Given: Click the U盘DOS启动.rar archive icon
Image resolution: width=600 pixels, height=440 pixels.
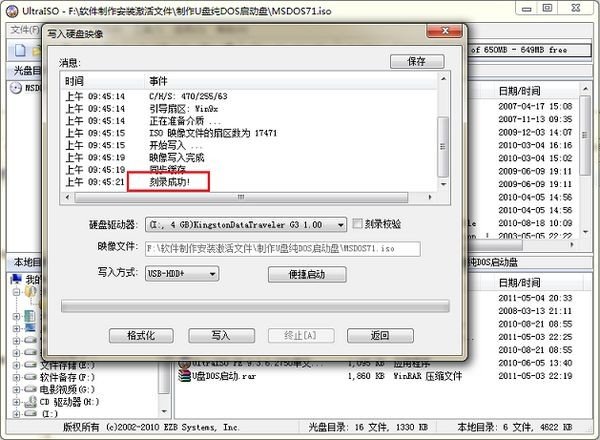Looking at the screenshot, I should click(184, 376).
